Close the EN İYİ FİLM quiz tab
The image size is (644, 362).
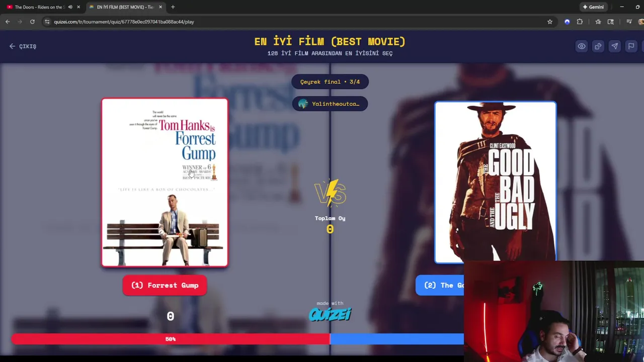[x=160, y=7]
